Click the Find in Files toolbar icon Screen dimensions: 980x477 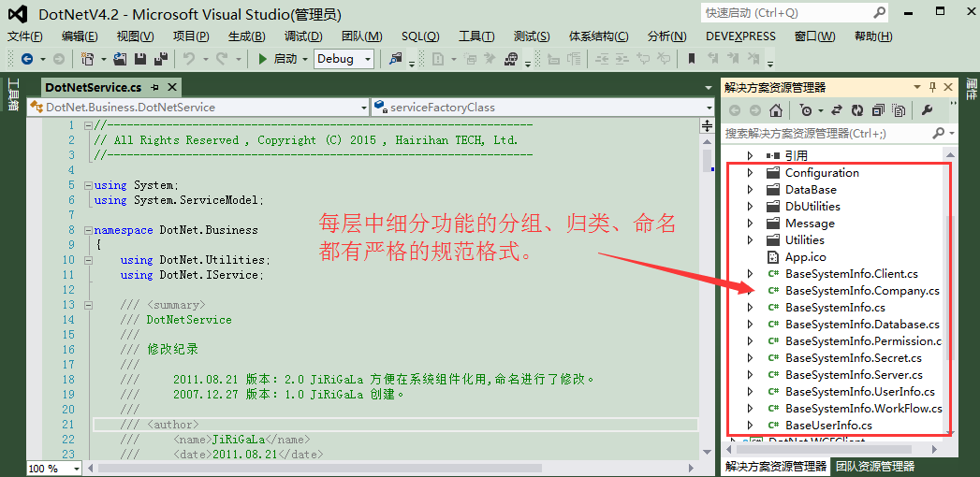[395, 59]
